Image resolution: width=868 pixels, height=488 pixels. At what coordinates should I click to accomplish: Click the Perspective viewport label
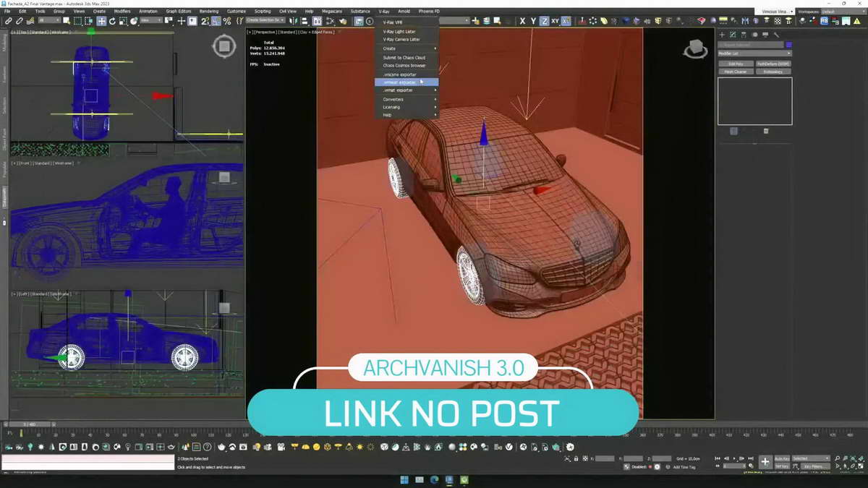point(264,32)
